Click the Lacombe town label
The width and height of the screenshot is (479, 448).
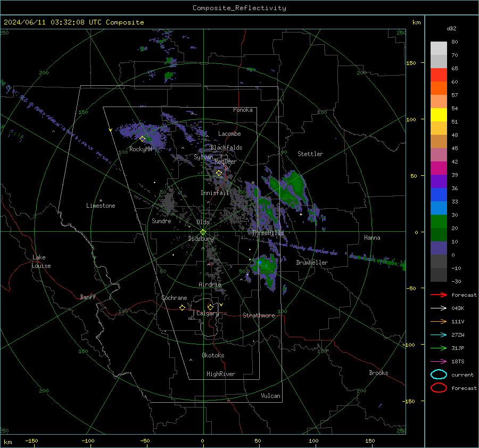(229, 134)
